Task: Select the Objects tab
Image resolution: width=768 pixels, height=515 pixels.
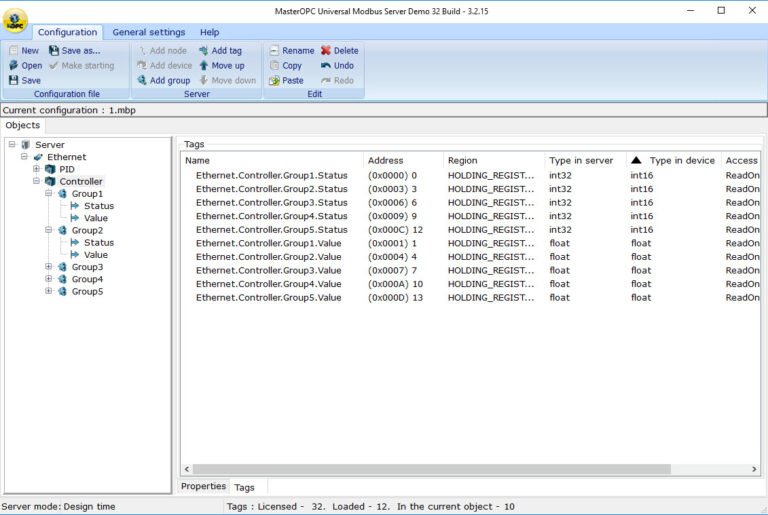Action: coord(23,125)
